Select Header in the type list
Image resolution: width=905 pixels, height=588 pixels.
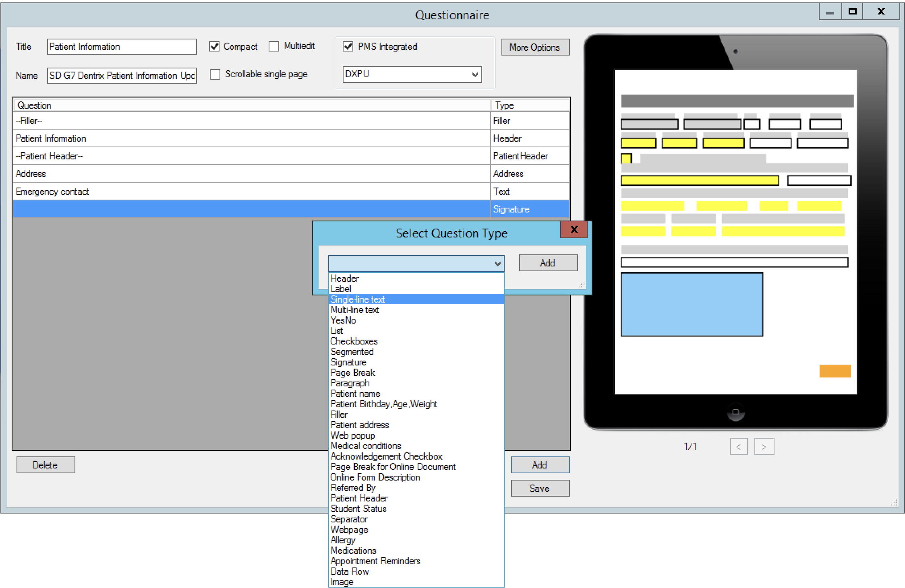tap(416, 279)
